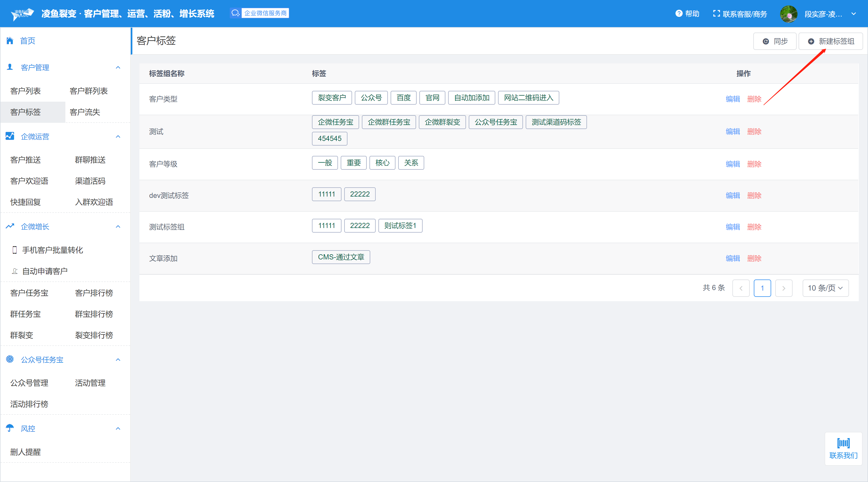Delete the 文章添加 tag group
This screenshot has height=482, width=868.
point(754,258)
